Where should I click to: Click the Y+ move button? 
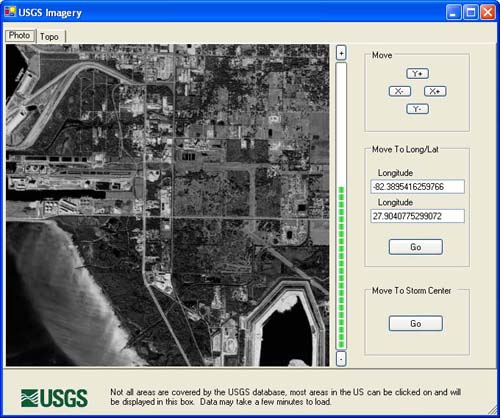click(x=417, y=74)
